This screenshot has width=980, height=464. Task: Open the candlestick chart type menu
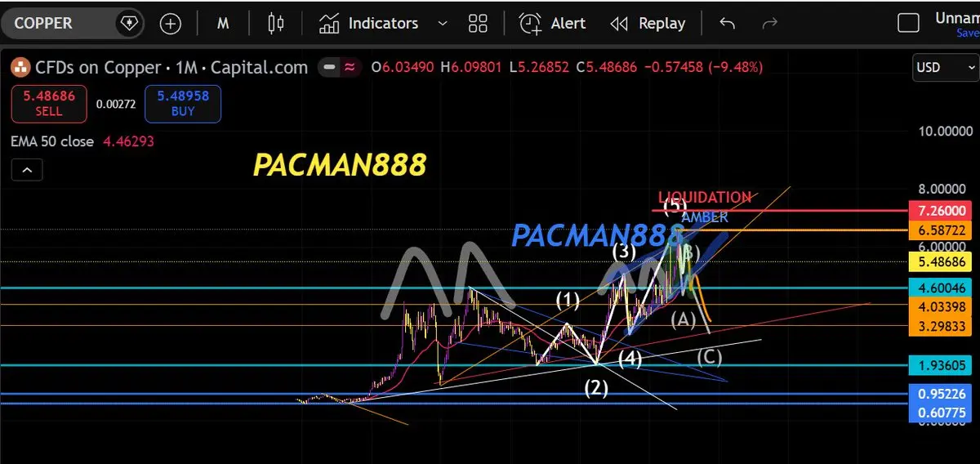(x=276, y=23)
